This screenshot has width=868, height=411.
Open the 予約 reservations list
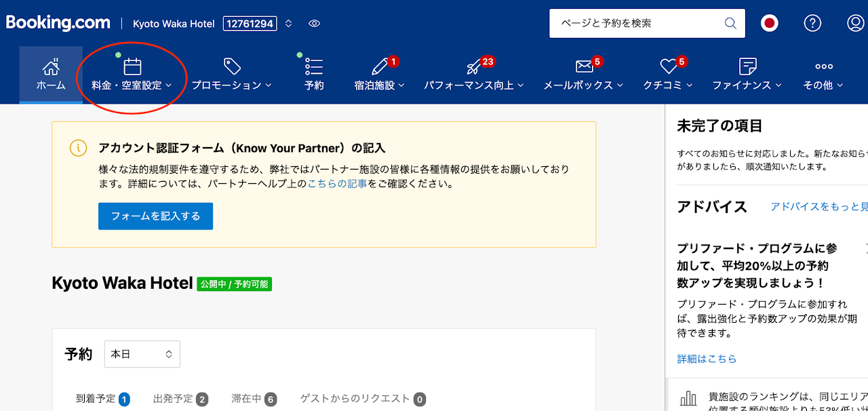point(314,75)
